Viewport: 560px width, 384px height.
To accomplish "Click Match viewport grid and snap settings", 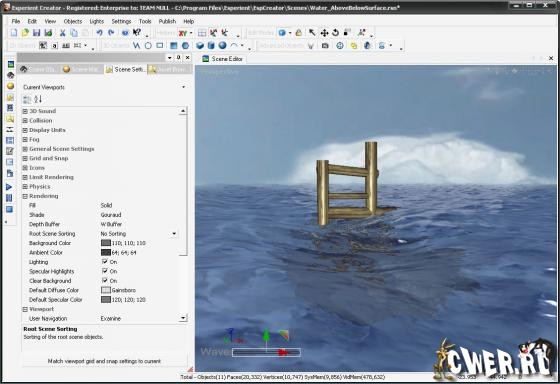I will click(x=104, y=361).
